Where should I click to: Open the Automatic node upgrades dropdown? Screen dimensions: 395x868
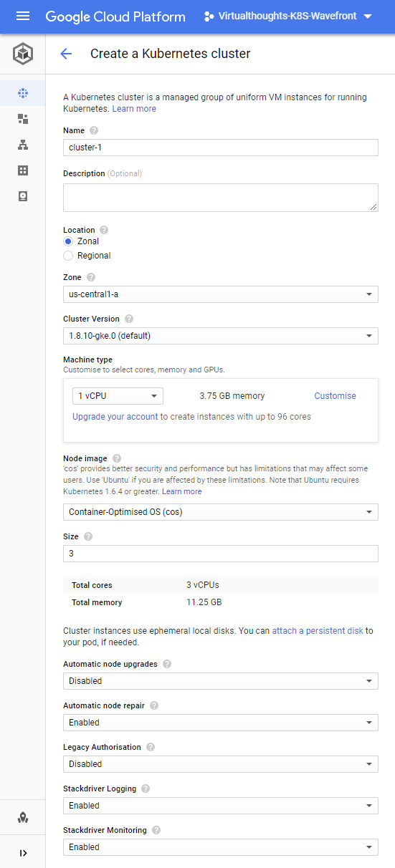pyautogui.click(x=221, y=681)
